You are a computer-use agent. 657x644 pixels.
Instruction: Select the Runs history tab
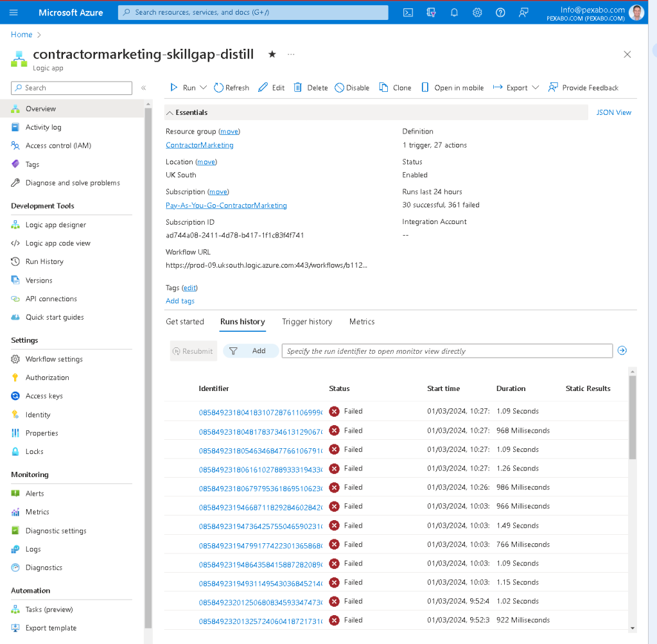pyautogui.click(x=243, y=322)
